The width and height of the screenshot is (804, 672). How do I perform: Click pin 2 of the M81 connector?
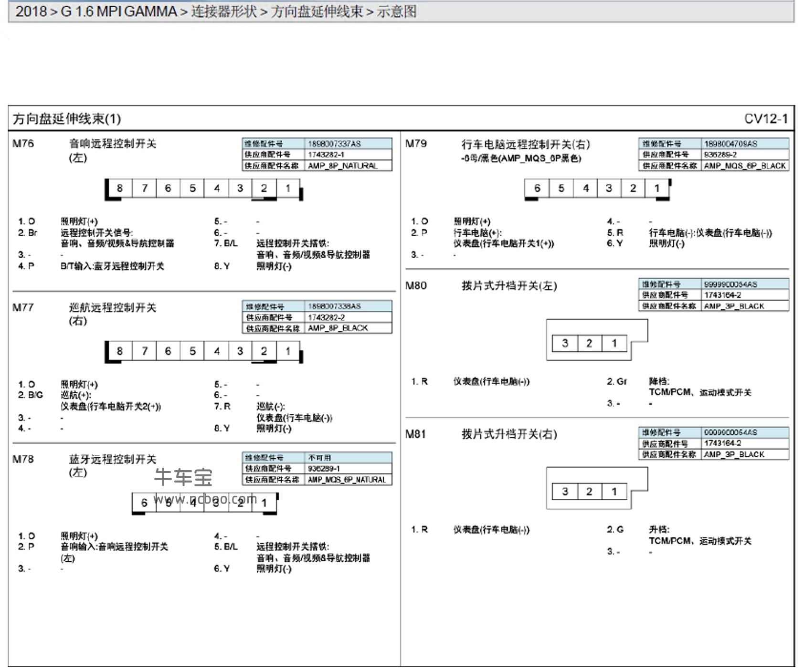[589, 491]
